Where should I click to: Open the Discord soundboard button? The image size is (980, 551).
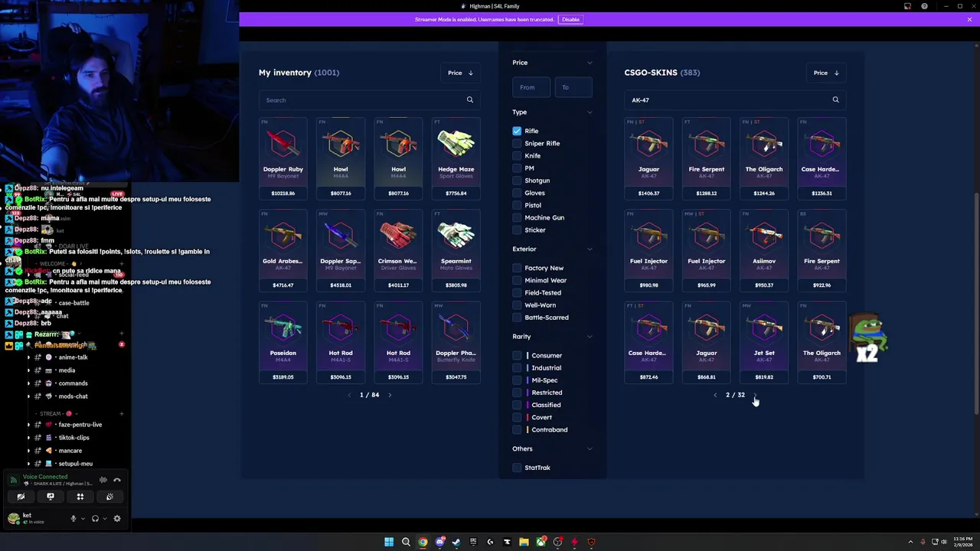[109, 497]
